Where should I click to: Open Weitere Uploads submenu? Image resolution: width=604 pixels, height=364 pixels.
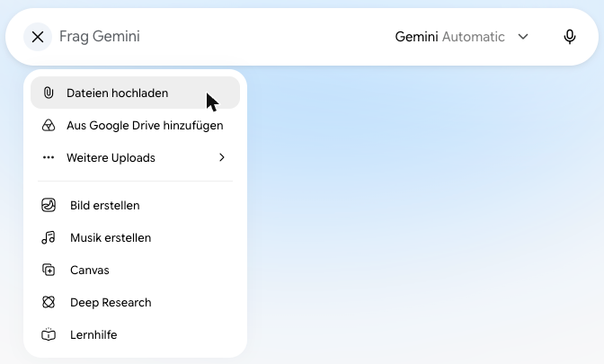(135, 157)
